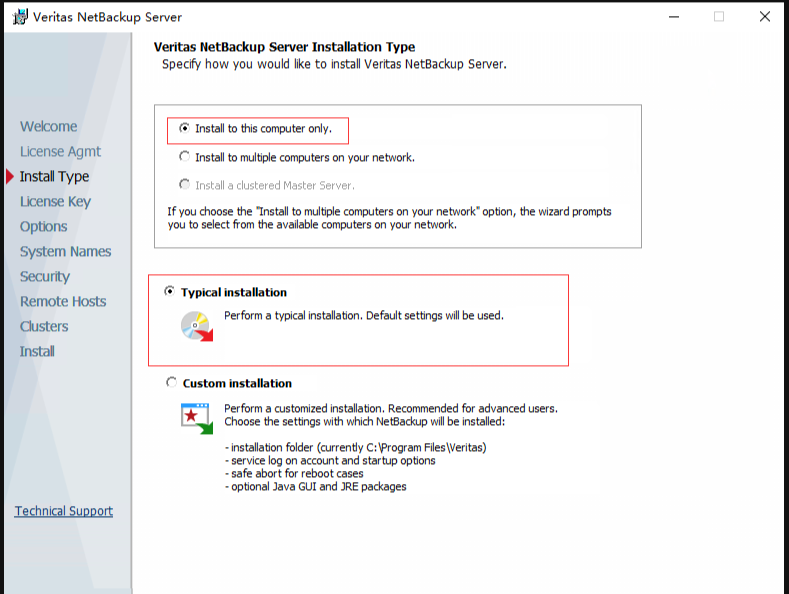Click 'Specify how you would like to install' subtitle

click(x=334, y=64)
